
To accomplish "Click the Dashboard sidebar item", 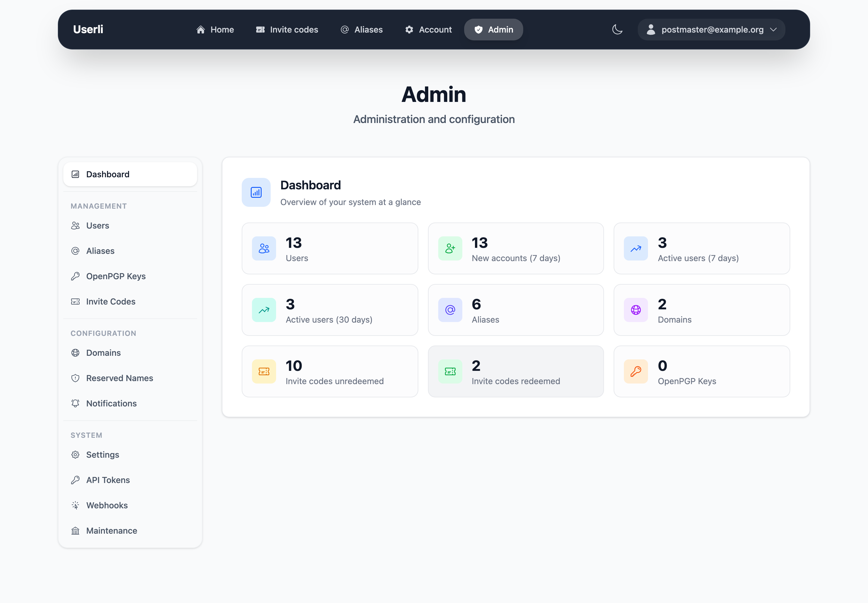I will 130,174.
